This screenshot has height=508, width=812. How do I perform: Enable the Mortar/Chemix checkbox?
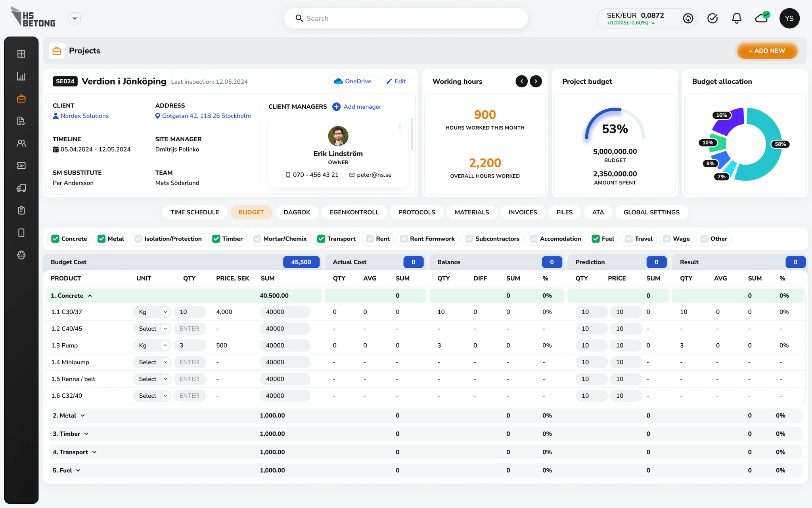(x=257, y=239)
